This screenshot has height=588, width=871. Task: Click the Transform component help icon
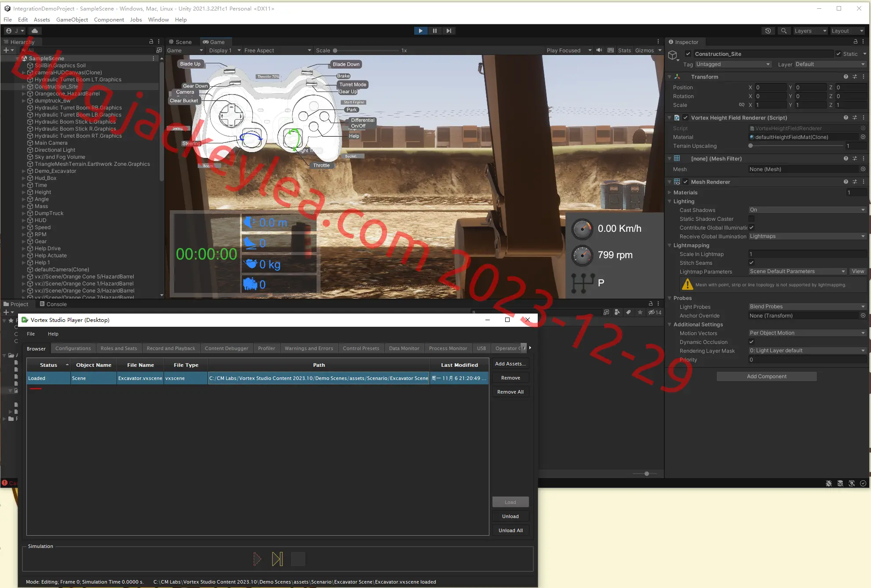pos(845,77)
